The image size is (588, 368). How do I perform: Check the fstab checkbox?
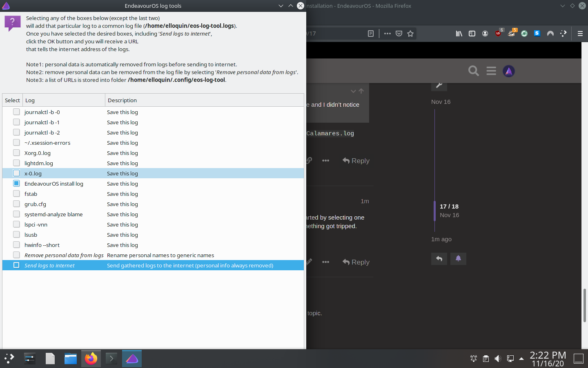(x=16, y=193)
